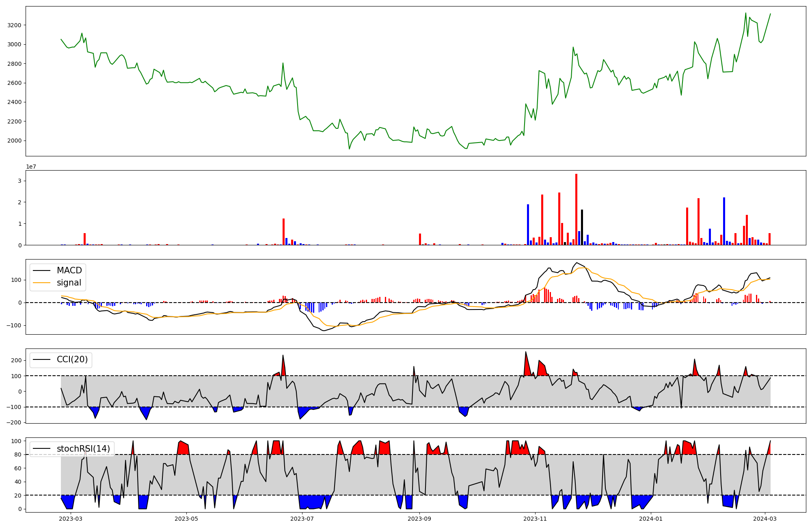Click the tallest red volume bar
Image resolution: width=812 pixels, height=528 pixels.
pos(576,209)
